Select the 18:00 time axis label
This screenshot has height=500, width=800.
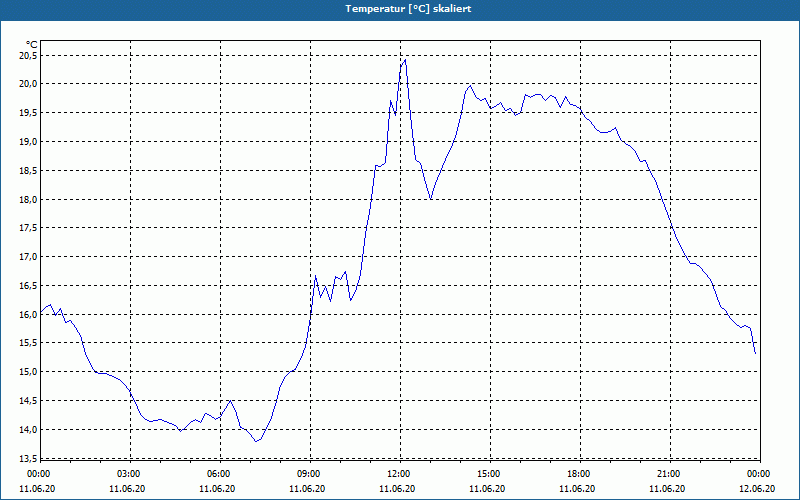click(580, 474)
